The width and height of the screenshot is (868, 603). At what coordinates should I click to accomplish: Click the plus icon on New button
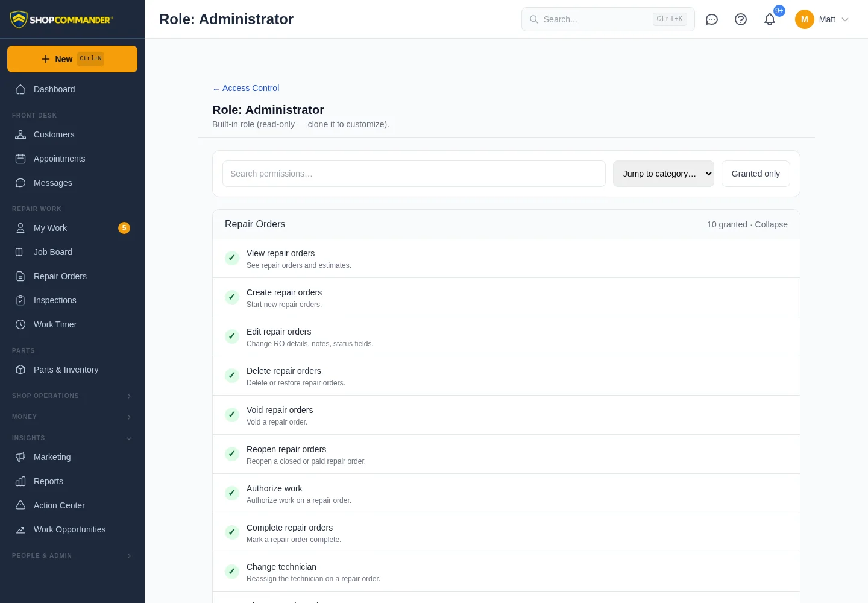coord(46,59)
